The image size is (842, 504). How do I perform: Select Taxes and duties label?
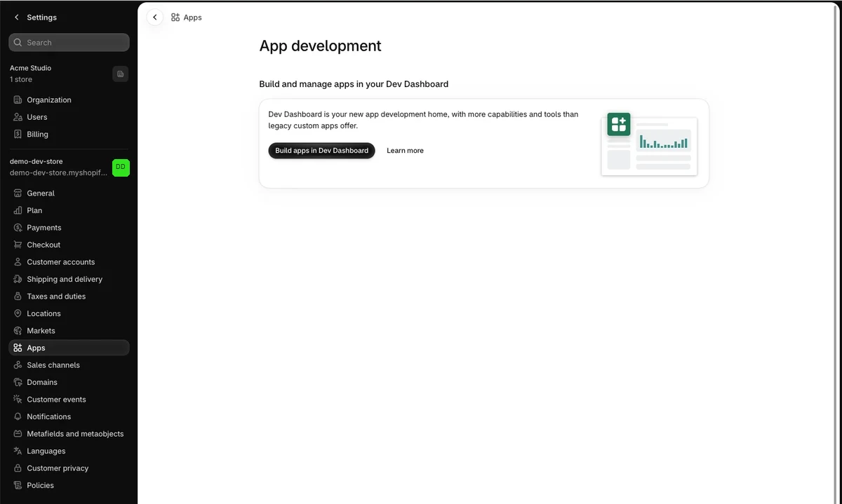pyautogui.click(x=56, y=297)
